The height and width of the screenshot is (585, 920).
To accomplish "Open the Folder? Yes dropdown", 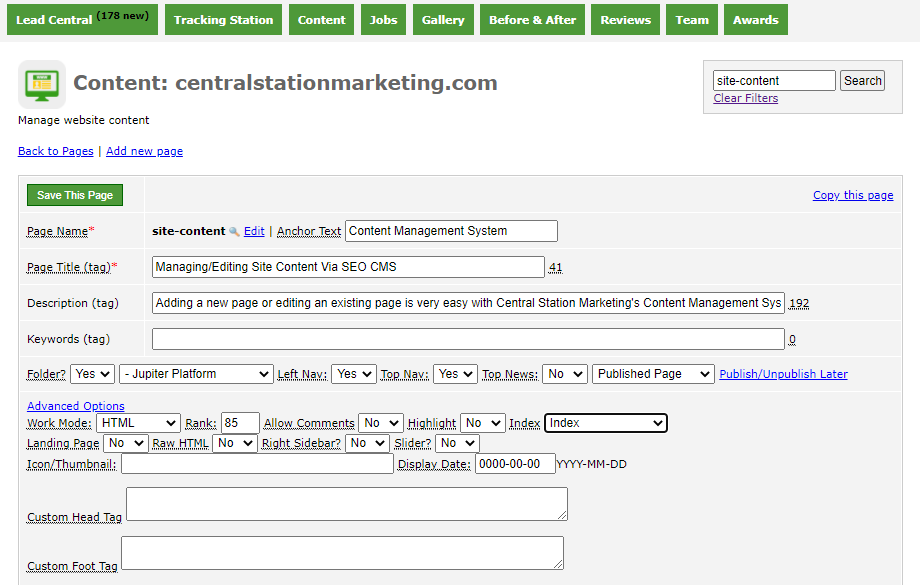I will (92, 374).
